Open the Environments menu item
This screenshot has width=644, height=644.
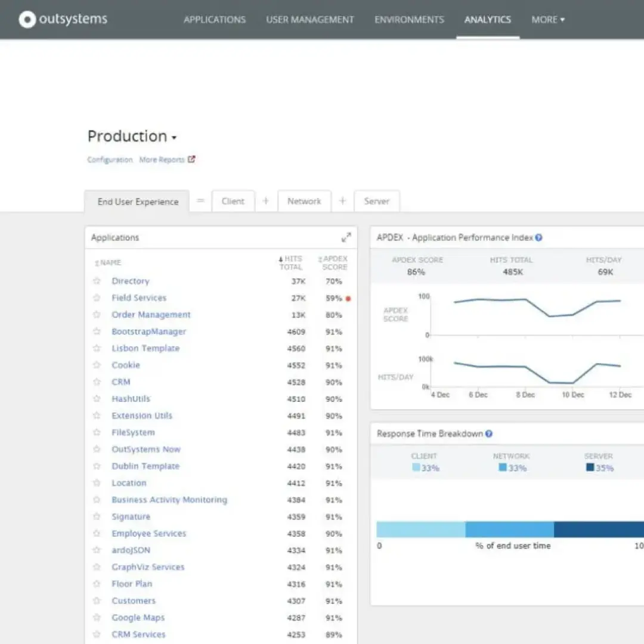tap(409, 20)
